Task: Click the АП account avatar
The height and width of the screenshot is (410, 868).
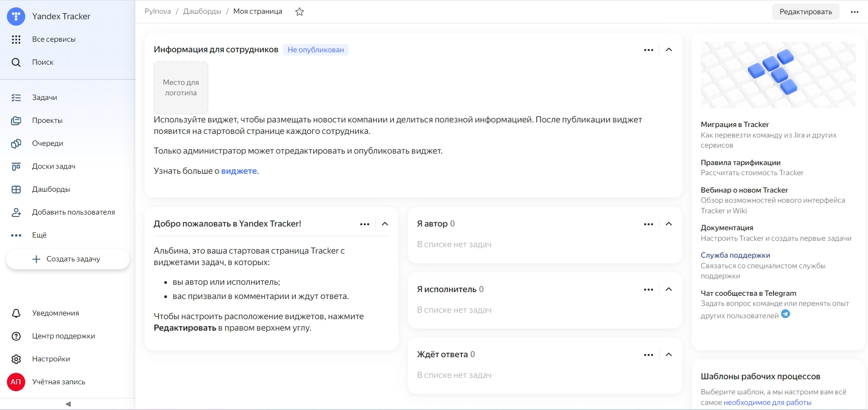Action: pos(16,382)
